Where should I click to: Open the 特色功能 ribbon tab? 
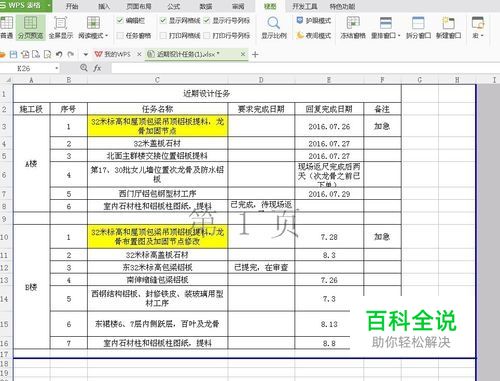pyautogui.click(x=342, y=6)
